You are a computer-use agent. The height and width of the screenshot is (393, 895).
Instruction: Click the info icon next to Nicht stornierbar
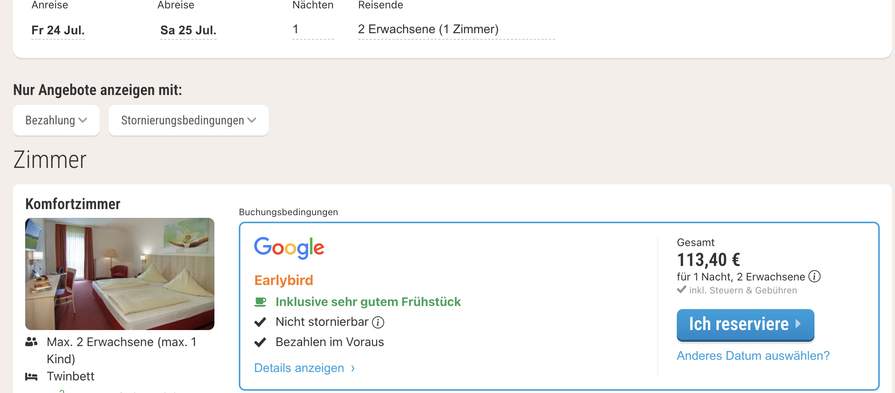[378, 322]
